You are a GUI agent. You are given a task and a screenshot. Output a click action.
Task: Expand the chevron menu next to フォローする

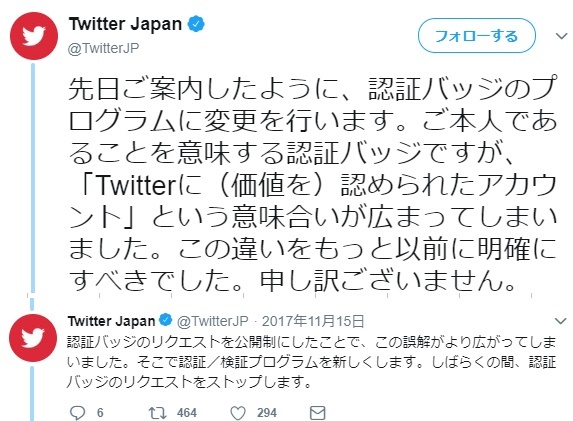pyautogui.click(x=561, y=36)
